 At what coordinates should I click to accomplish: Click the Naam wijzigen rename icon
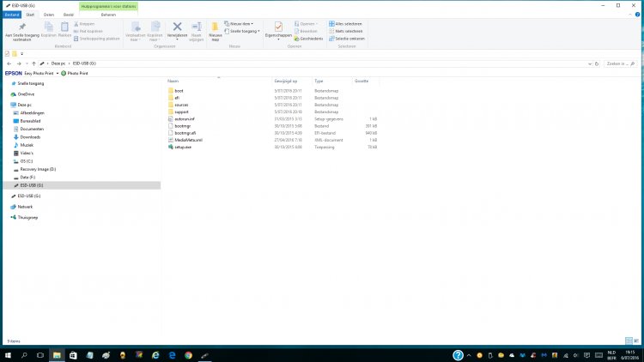tap(196, 31)
